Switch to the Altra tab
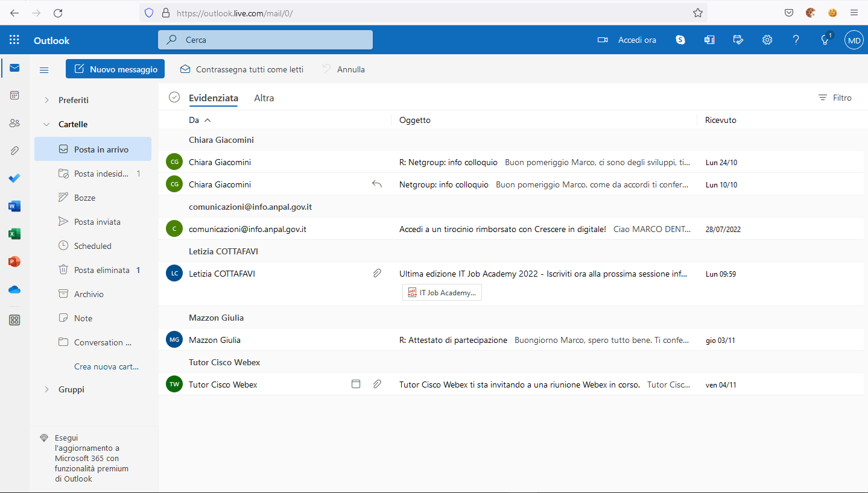 coord(264,98)
